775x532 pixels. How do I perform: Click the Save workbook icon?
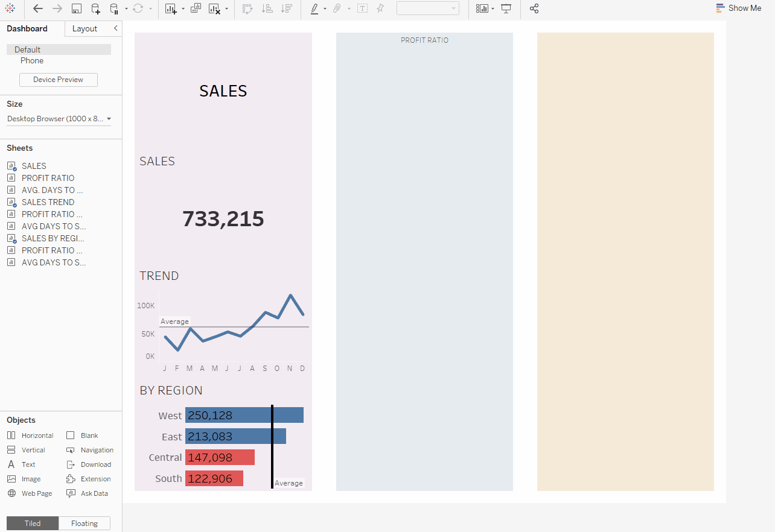[x=77, y=8]
